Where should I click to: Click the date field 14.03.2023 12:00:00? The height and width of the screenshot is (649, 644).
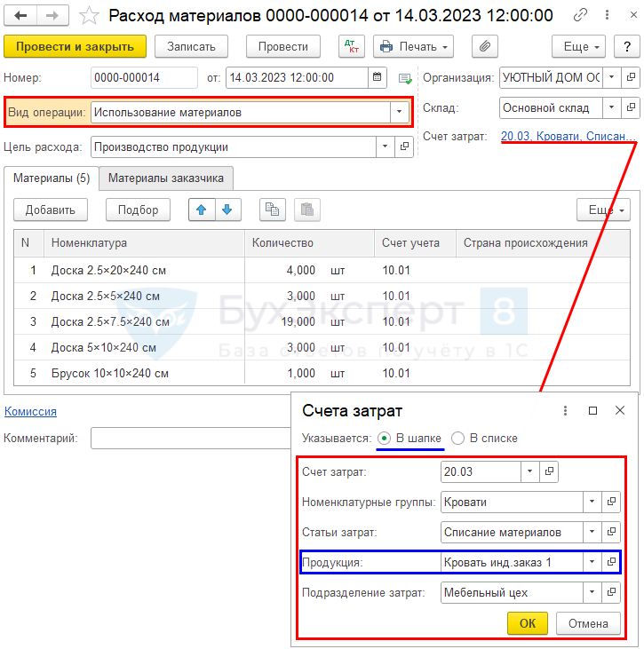click(x=297, y=77)
